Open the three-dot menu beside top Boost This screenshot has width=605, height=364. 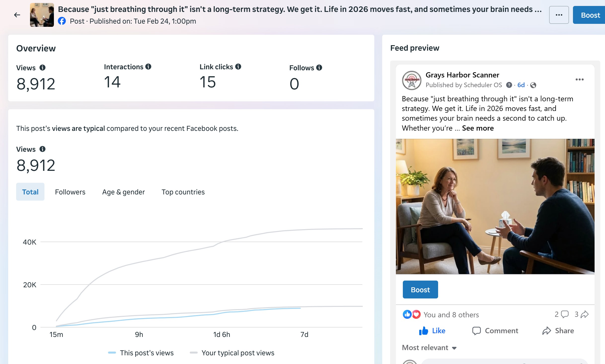click(x=559, y=15)
